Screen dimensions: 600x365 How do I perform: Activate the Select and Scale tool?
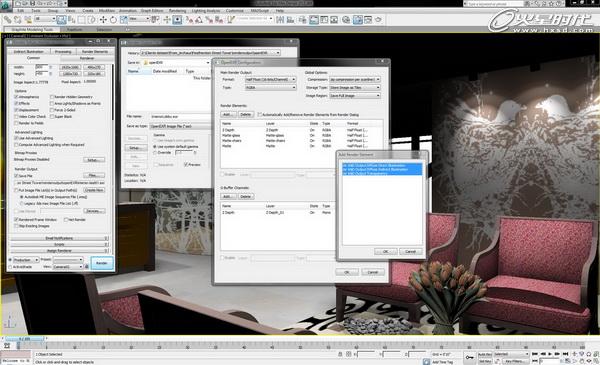click(x=124, y=20)
